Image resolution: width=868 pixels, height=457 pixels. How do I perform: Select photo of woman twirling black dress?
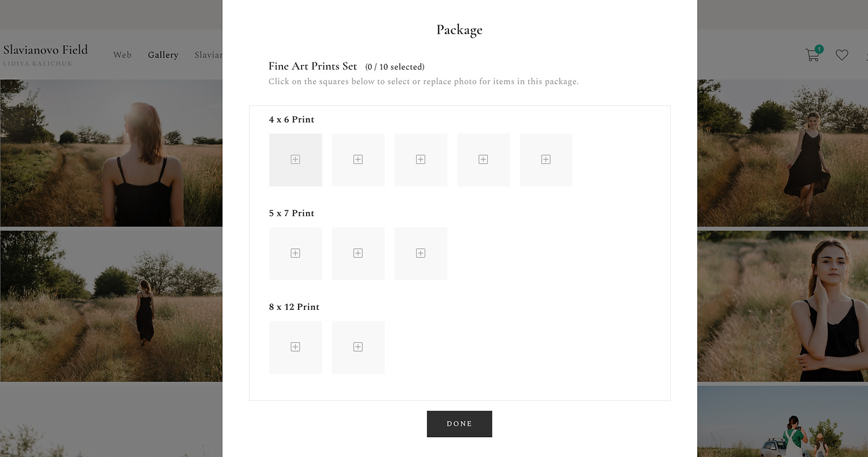(x=782, y=153)
